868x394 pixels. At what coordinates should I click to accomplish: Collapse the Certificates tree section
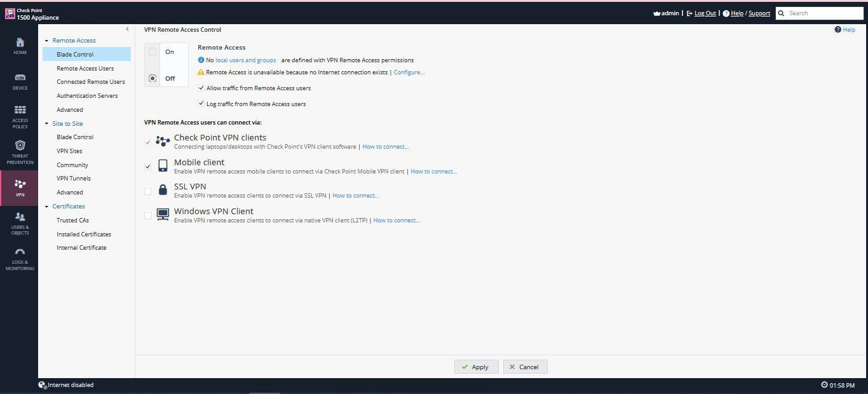tap(46, 207)
